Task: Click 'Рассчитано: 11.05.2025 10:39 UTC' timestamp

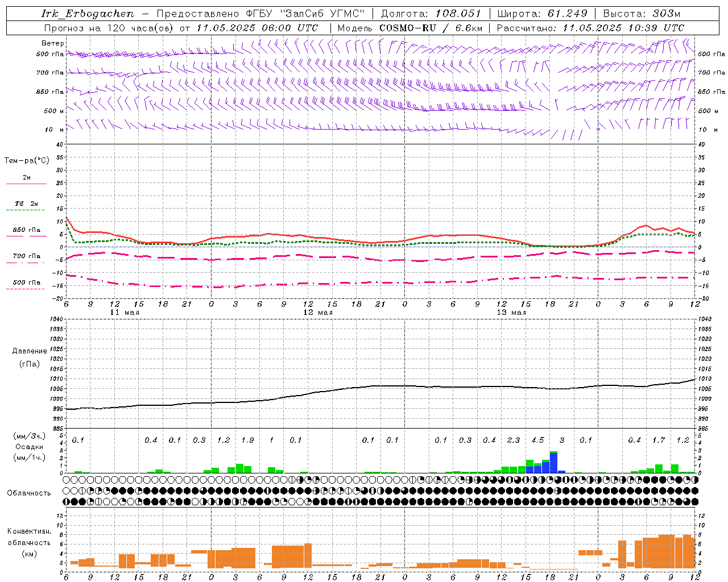Action: pyautogui.click(x=590, y=28)
